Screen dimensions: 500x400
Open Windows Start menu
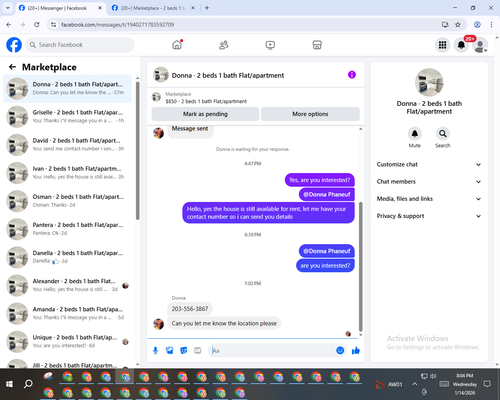coord(9,384)
